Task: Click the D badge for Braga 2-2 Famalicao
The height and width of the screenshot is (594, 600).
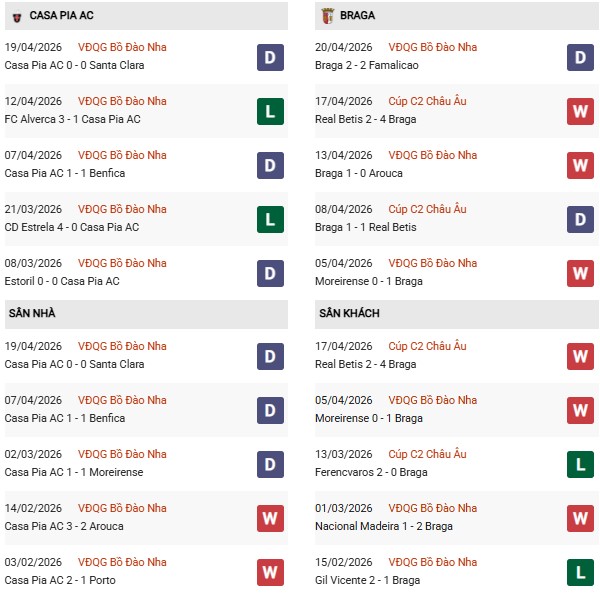Action: 581,57
